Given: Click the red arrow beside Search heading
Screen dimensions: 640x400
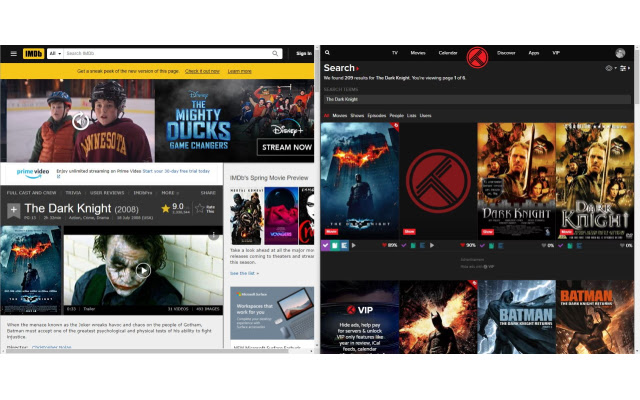Looking at the screenshot, I should [358, 69].
